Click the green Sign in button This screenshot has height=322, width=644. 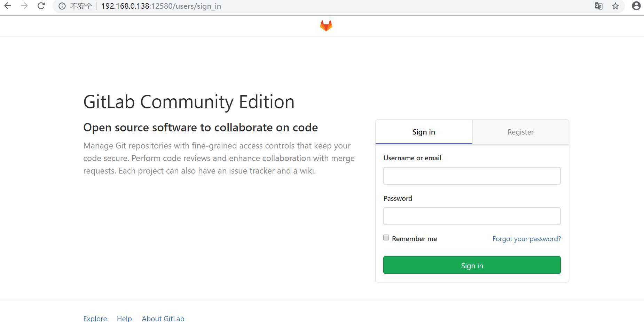coord(472,265)
